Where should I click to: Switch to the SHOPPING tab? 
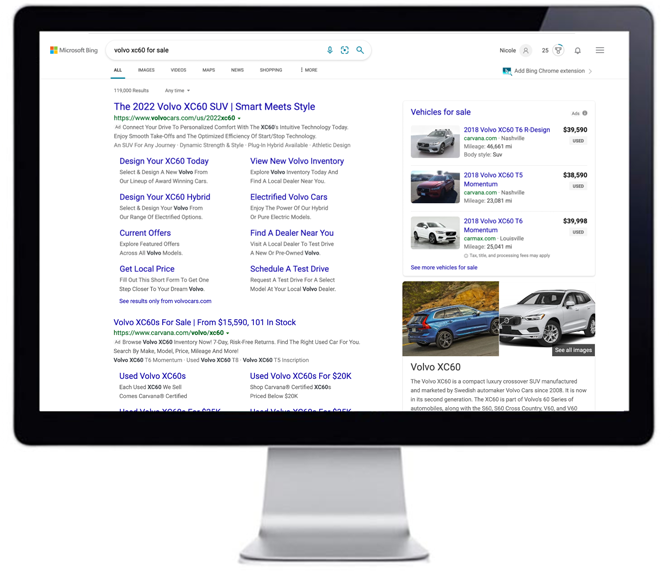pyautogui.click(x=271, y=70)
